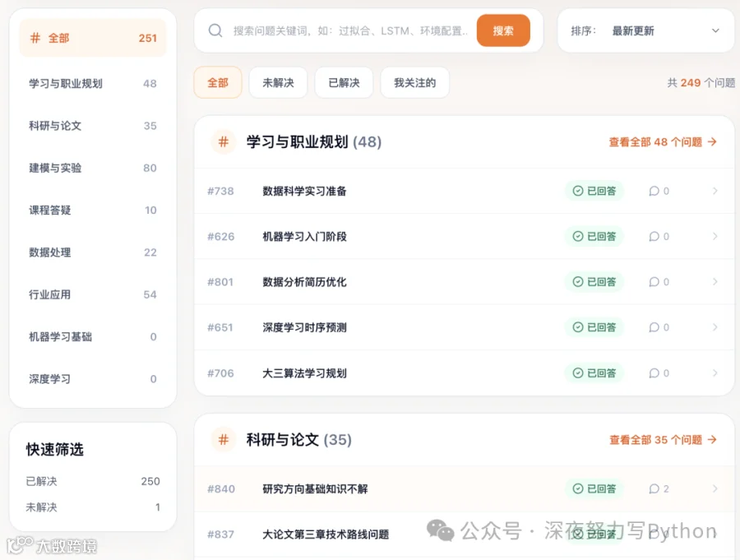Image resolution: width=740 pixels, height=560 pixels.
Task: Click comment bubble icon on row #801
Action: click(654, 282)
